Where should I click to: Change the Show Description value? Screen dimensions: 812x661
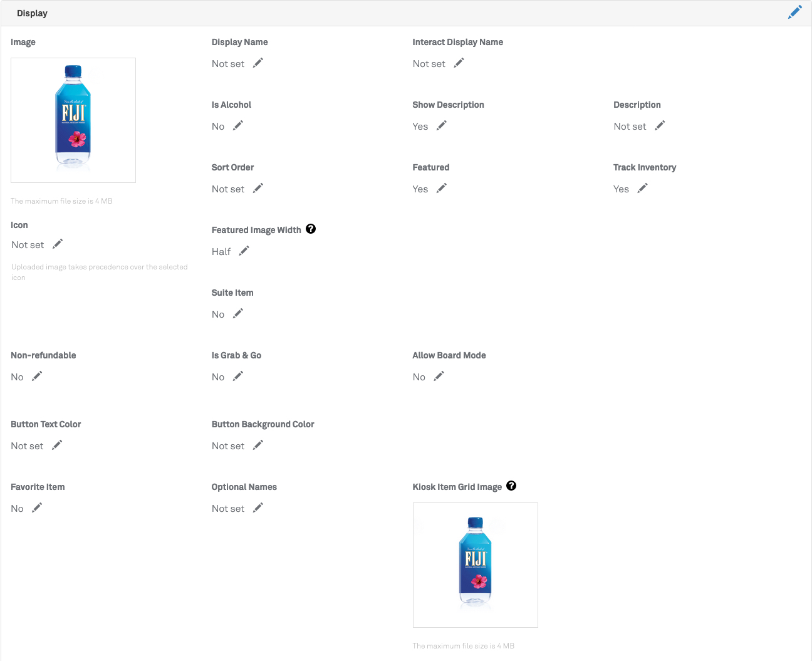click(x=440, y=125)
